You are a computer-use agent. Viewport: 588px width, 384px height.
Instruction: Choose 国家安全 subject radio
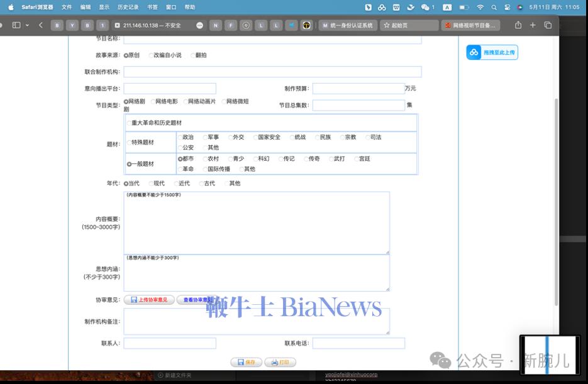(256, 138)
